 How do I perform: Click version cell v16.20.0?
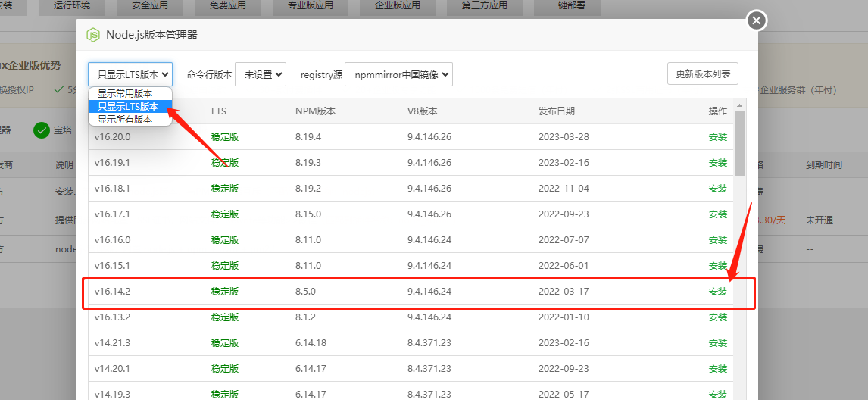click(112, 137)
